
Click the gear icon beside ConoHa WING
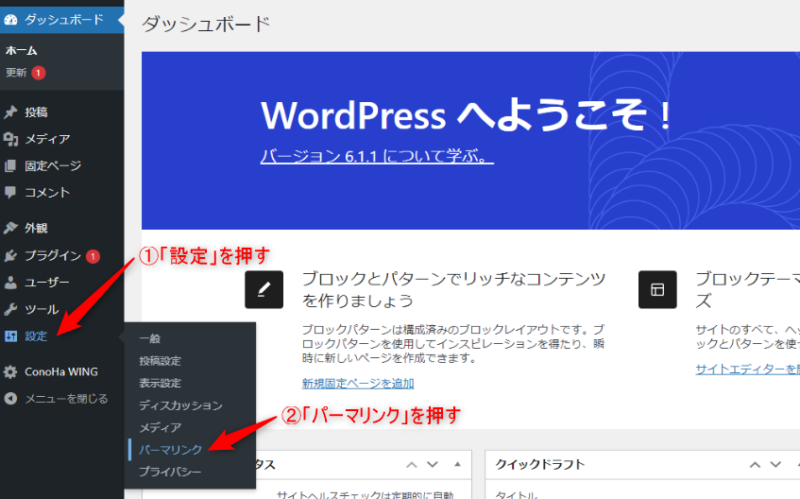click(x=11, y=372)
